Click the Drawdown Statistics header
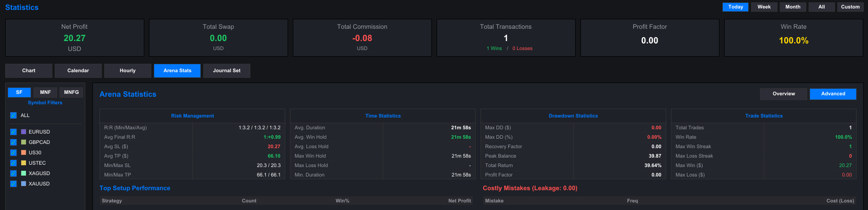This screenshot has height=210, width=868. tap(573, 116)
